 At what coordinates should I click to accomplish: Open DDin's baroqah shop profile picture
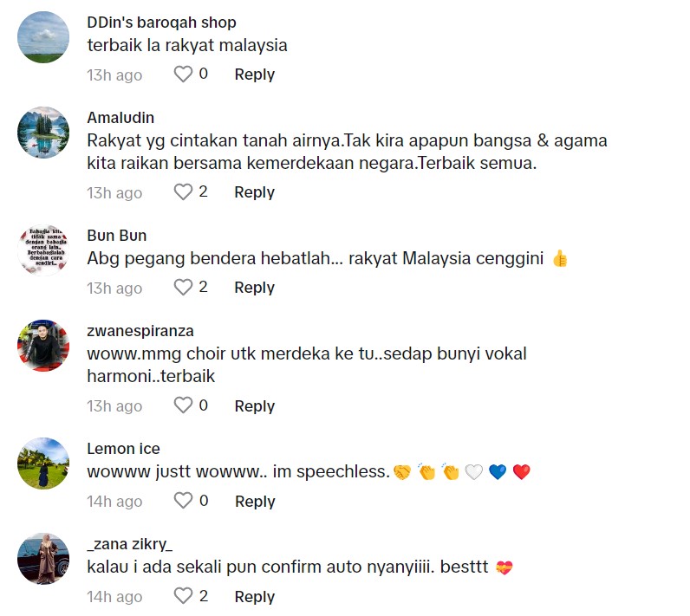[43, 37]
